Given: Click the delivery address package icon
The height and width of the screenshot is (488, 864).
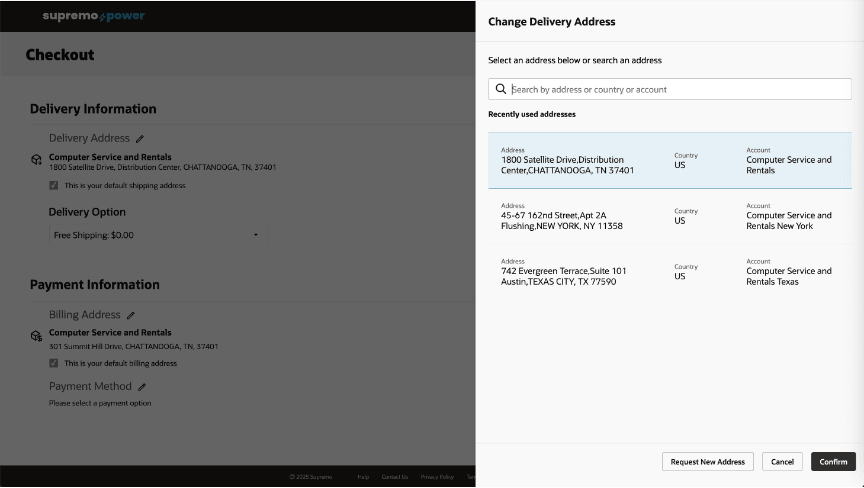Looking at the screenshot, I should pos(36,160).
